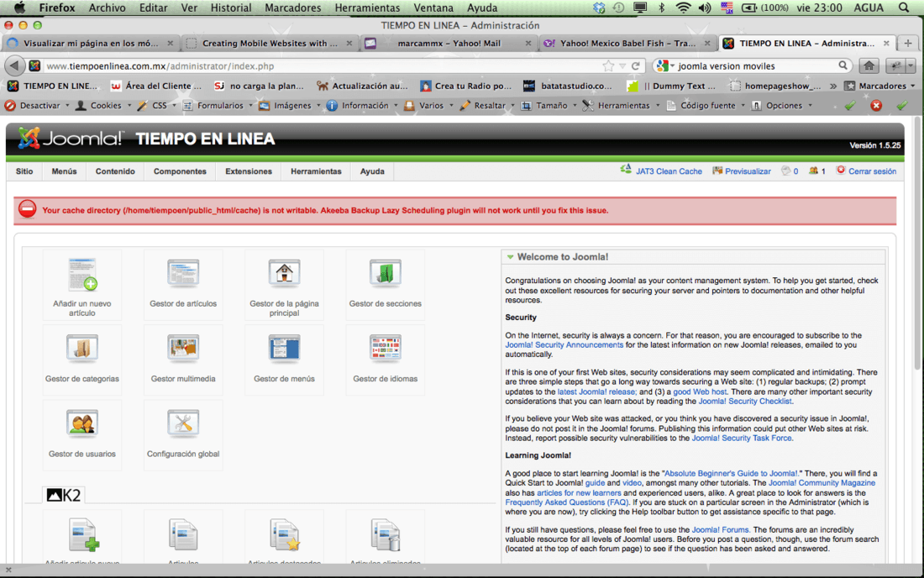Click browser back arrow button
Image resolution: width=924 pixels, height=578 pixels.
pos(15,66)
